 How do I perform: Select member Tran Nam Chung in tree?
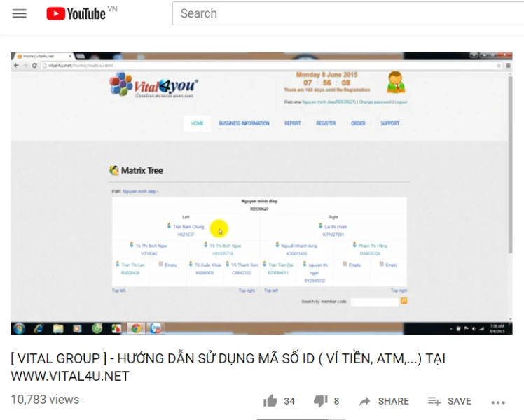(188, 227)
